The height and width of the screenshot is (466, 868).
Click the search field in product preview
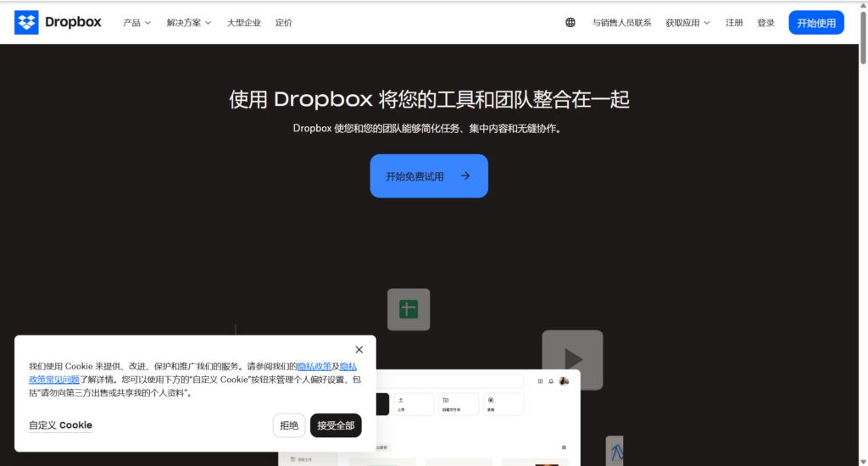pos(449,380)
